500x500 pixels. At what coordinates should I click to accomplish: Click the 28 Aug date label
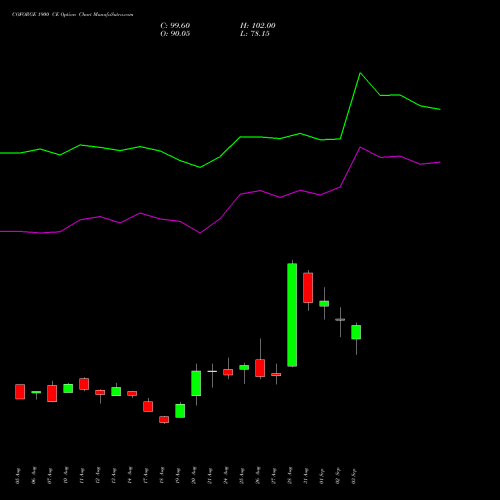tap(290, 476)
